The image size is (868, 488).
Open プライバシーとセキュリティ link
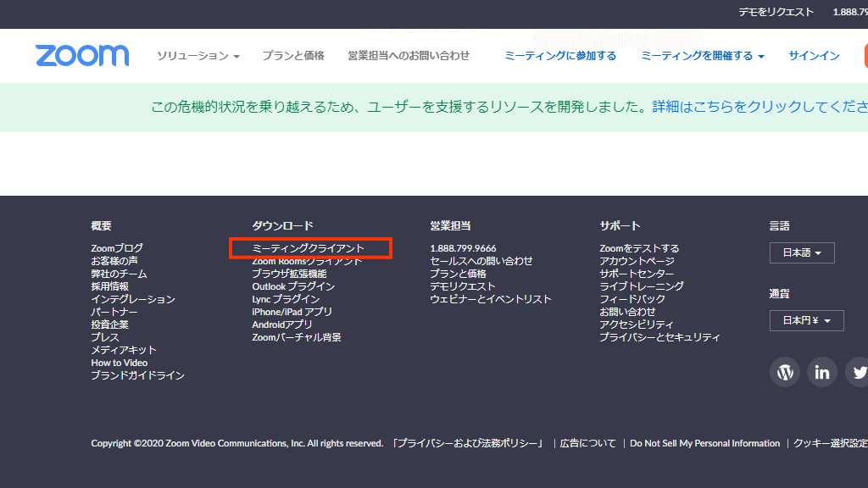coord(659,337)
